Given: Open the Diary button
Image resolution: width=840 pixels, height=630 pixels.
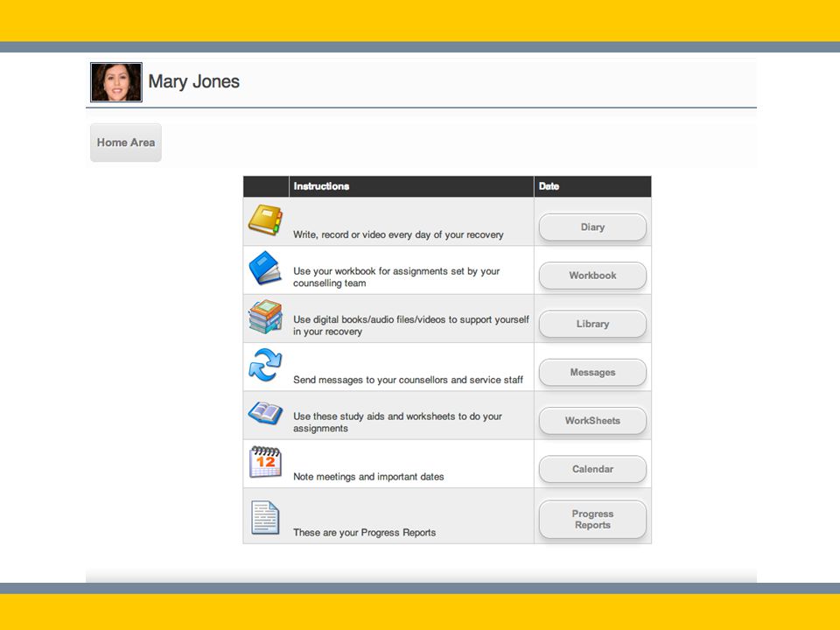Looking at the screenshot, I should pos(592,227).
